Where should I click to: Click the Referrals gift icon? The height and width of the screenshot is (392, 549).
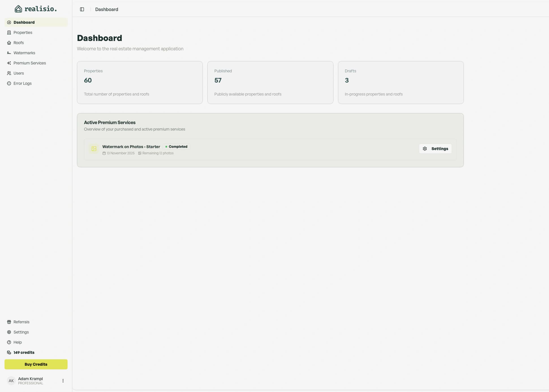[9, 322]
